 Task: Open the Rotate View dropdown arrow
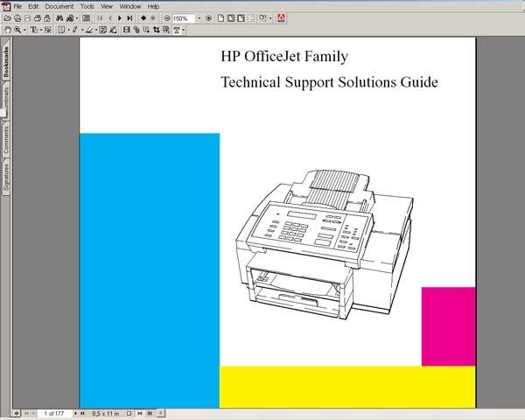(x=270, y=18)
